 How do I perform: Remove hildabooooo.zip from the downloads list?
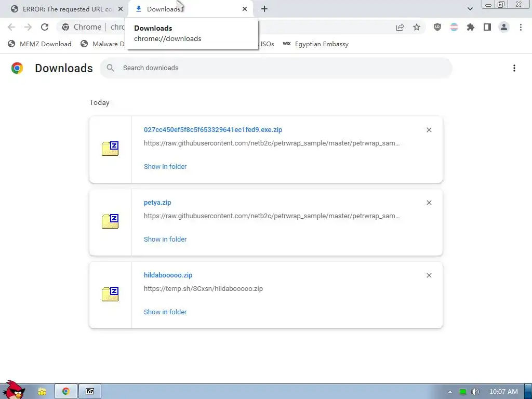click(x=429, y=275)
